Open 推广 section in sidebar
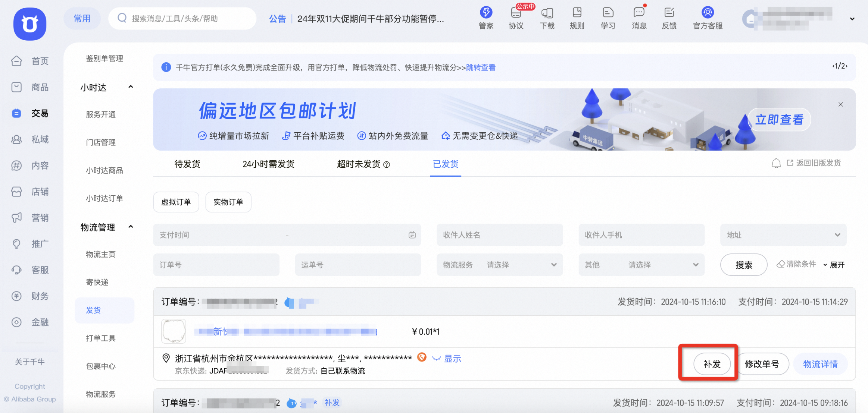 coord(30,244)
